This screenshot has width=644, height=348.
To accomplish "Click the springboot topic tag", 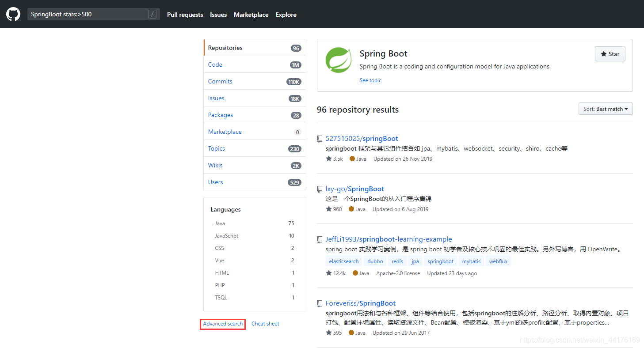I will pyautogui.click(x=441, y=261).
